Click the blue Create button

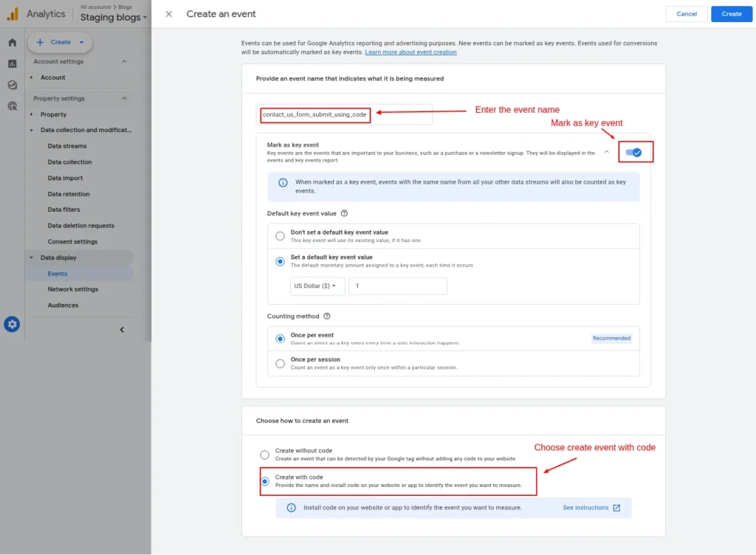(731, 14)
